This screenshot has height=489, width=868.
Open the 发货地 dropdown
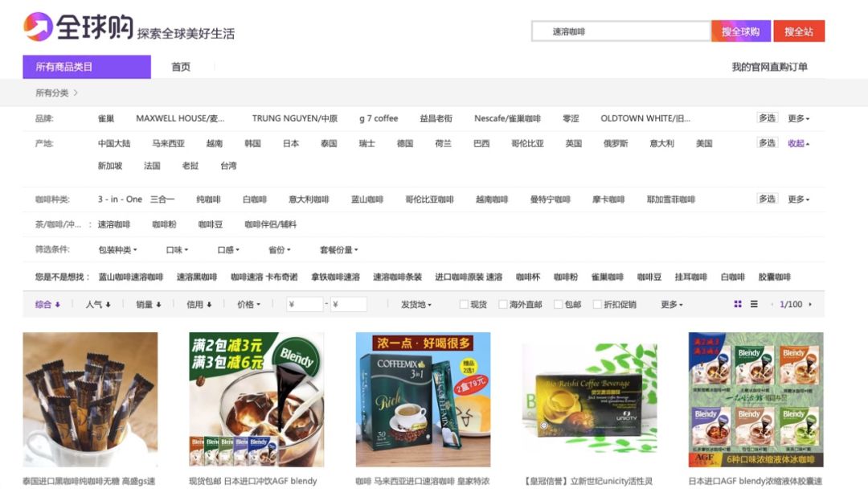click(416, 304)
